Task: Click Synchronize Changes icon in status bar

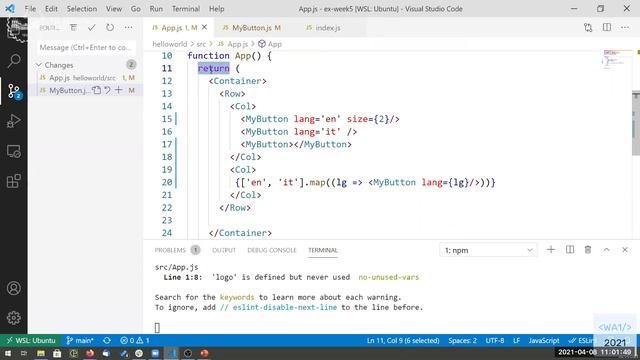Action: pyautogui.click(x=107, y=340)
